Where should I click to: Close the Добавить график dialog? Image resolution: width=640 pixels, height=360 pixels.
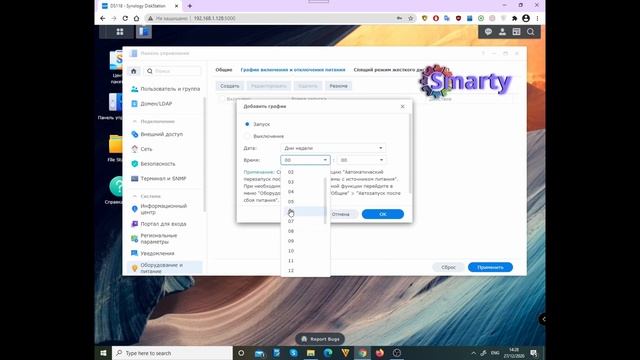402,107
